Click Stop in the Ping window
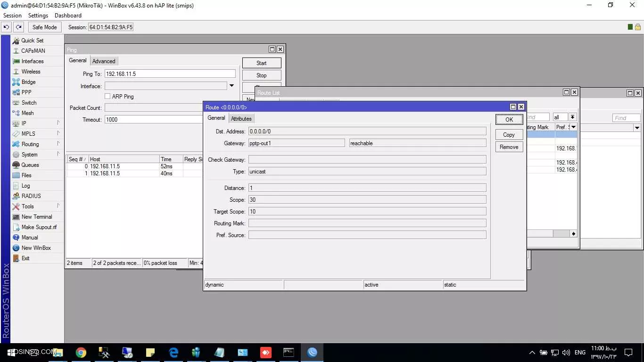644x362 pixels. click(262, 75)
